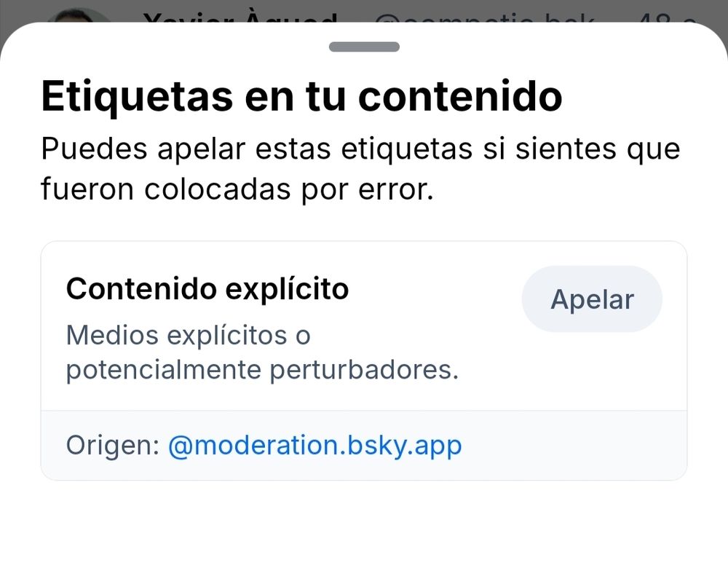Tap the dimmed author name behind sheet

(x=240, y=17)
